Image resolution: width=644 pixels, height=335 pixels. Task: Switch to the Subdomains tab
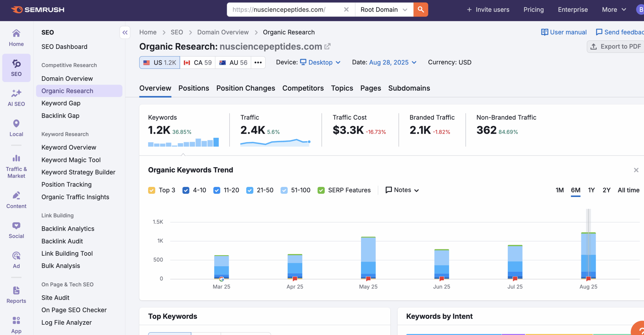coord(409,88)
